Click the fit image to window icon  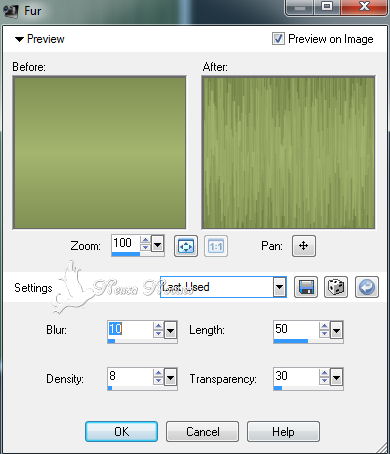click(x=186, y=246)
